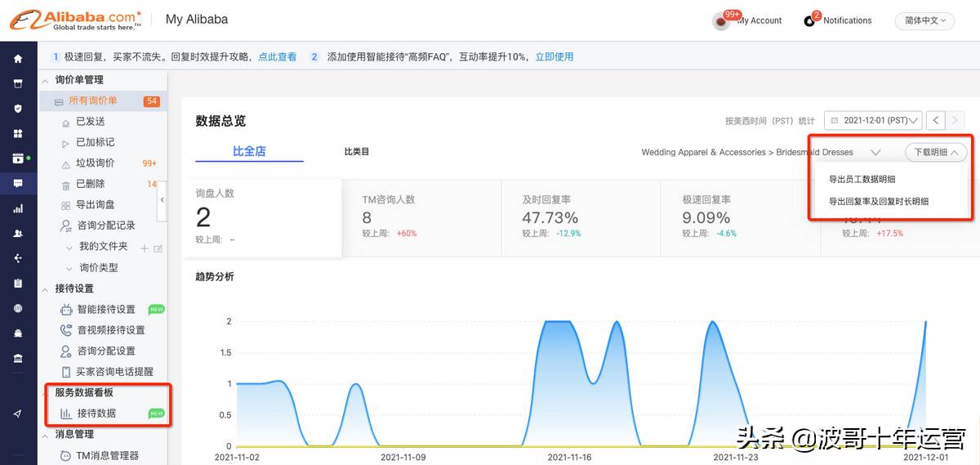Collapse the 下载明细 download dropdown
The width and height of the screenshot is (980, 465).
coord(936,152)
